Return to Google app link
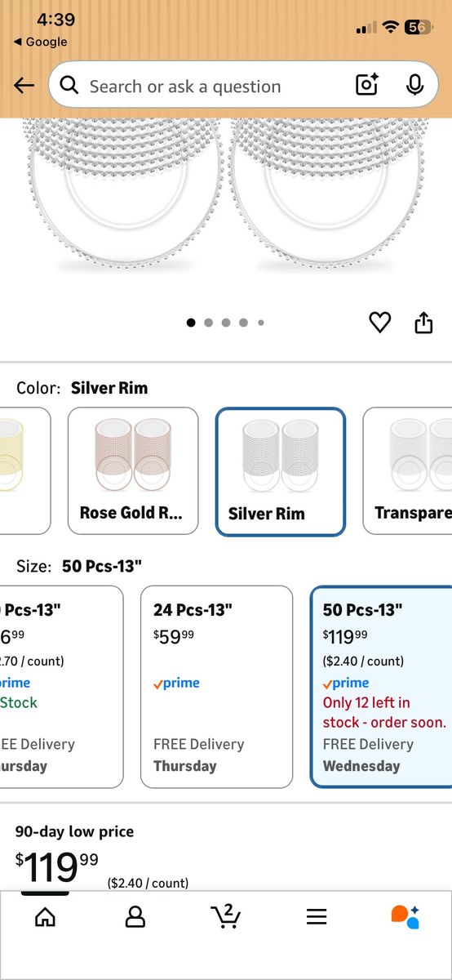Image resolution: width=452 pixels, height=980 pixels. click(x=41, y=42)
